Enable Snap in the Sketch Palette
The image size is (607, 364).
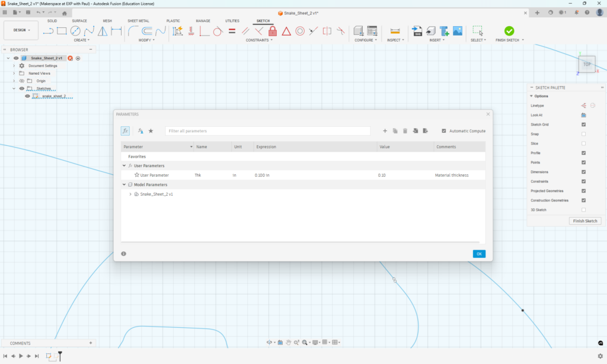tap(583, 133)
